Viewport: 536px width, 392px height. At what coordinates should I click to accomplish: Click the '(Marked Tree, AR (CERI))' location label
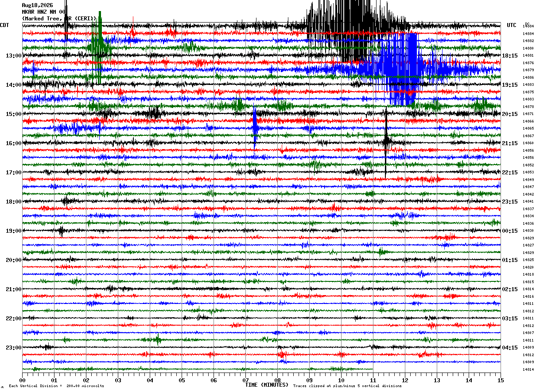59,19
